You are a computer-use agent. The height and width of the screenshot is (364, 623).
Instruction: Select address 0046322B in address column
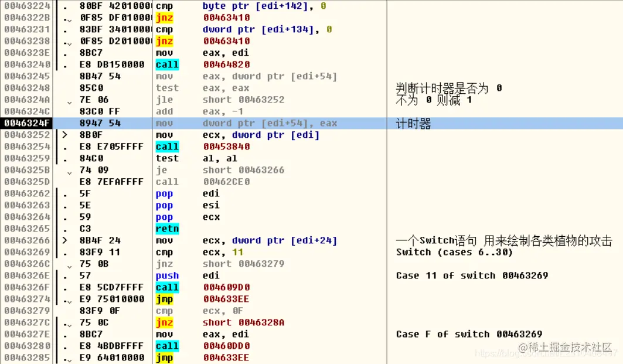27,18
